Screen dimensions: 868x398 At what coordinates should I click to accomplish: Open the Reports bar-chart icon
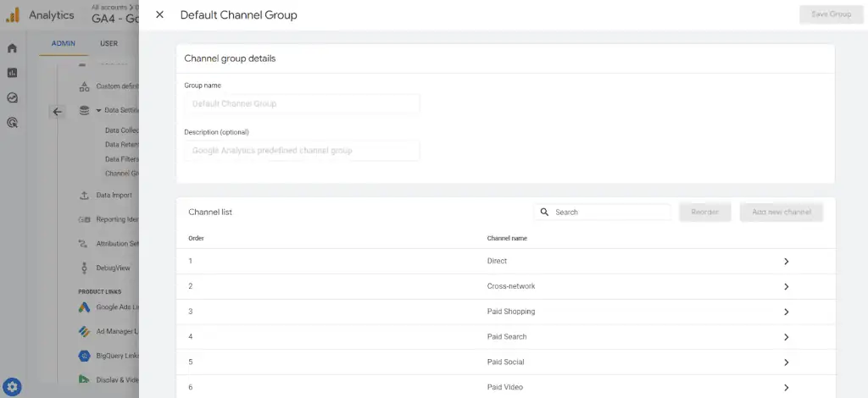click(12, 73)
